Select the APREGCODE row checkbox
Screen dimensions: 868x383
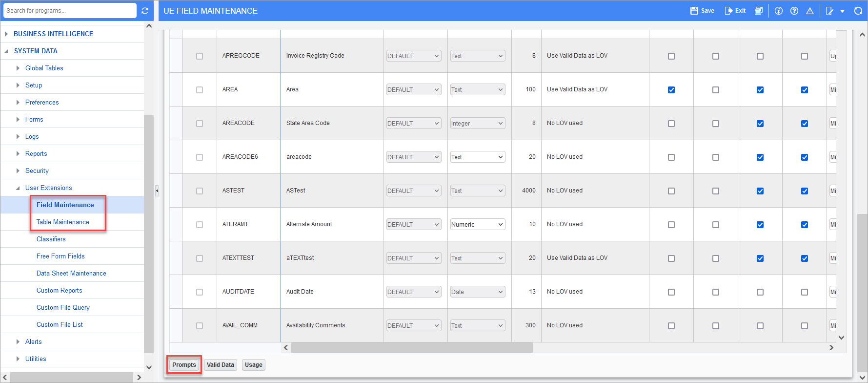pos(200,56)
